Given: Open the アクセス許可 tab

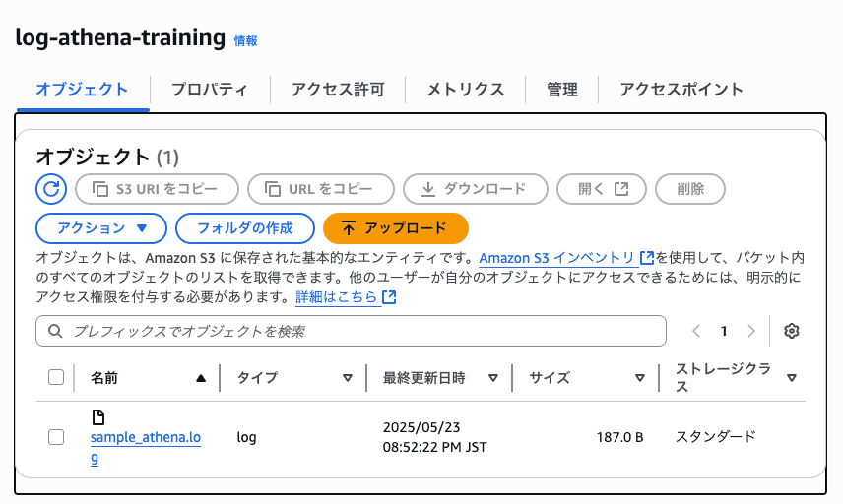Looking at the screenshot, I should (x=338, y=90).
